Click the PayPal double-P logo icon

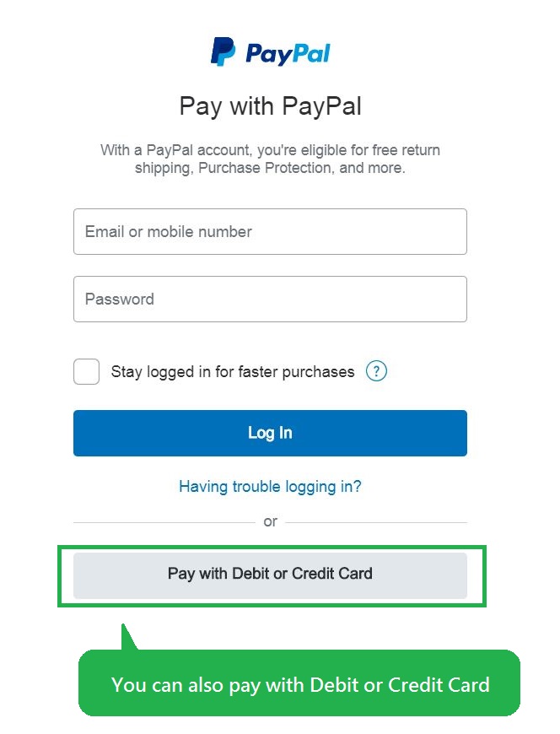pos(223,51)
